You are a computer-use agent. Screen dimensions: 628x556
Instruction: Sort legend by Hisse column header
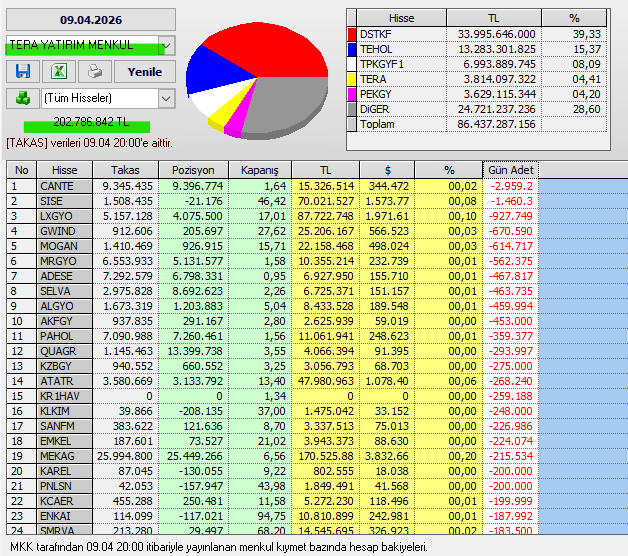401,18
